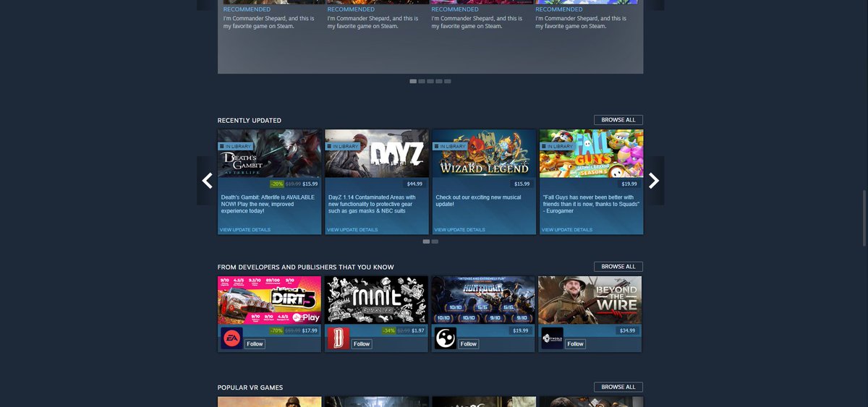Open the Beyond the Wire banner
This screenshot has height=407, width=868.
(590, 300)
